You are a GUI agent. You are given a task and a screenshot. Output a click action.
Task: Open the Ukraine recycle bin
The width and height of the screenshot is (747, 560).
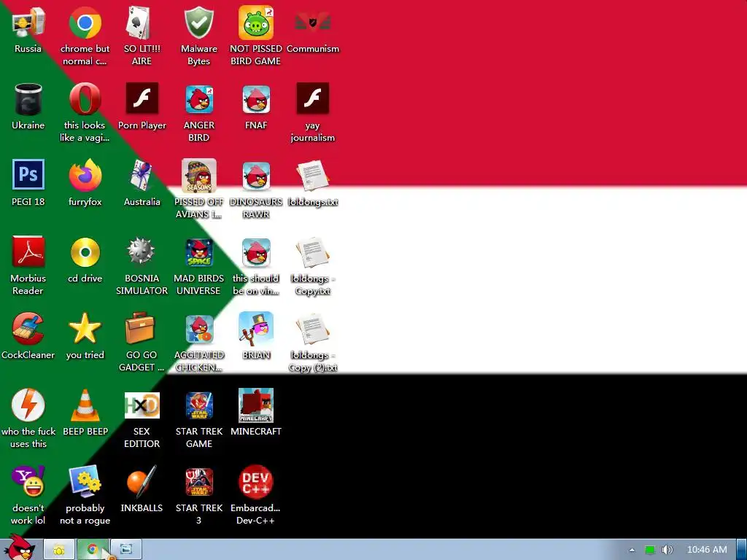[x=28, y=99]
